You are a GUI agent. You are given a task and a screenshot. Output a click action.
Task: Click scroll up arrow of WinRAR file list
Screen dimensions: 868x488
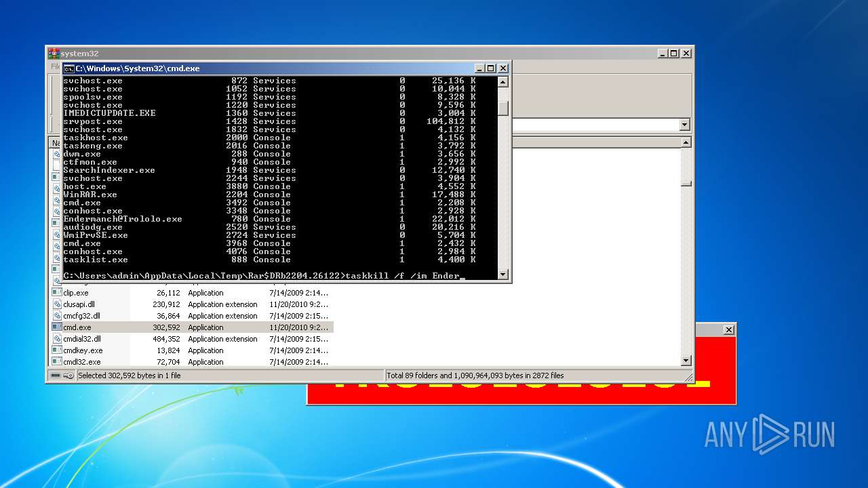point(686,142)
